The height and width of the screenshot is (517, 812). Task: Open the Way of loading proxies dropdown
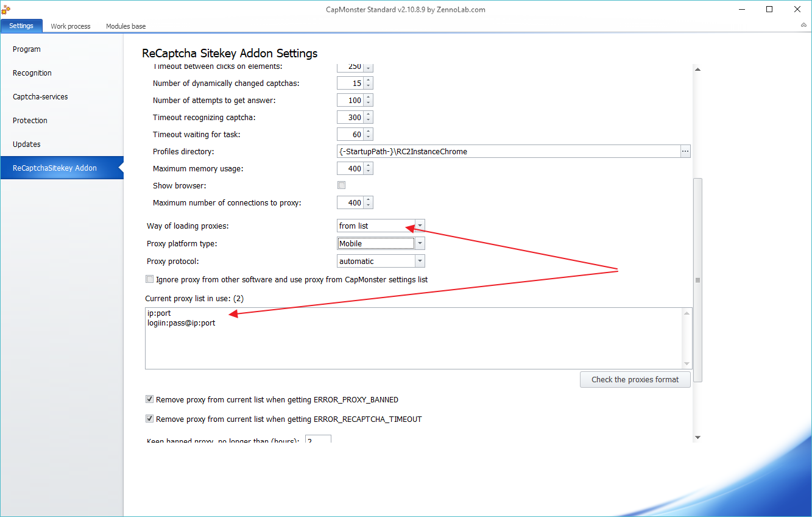tap(420, 226)
